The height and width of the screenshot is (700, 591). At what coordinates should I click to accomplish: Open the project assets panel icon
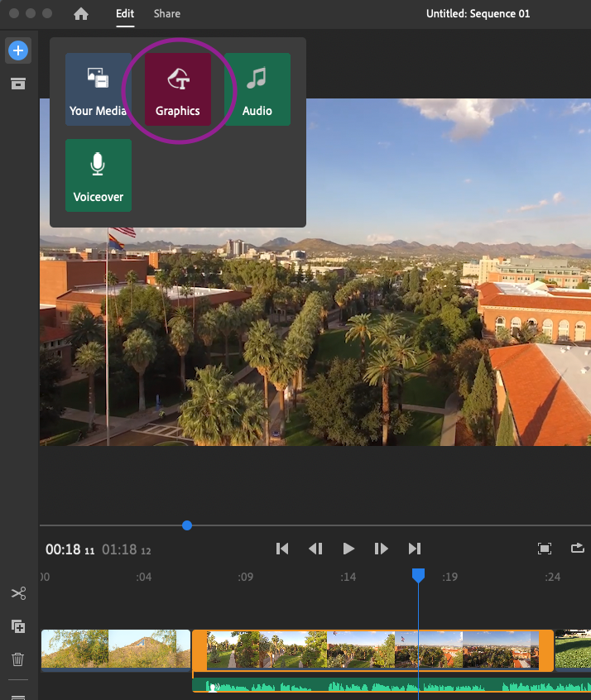(17, 84)
